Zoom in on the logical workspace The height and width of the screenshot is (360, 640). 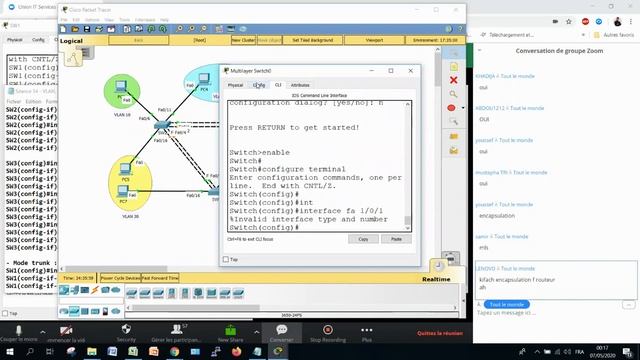pyautogui.click(x=179, y=29)
